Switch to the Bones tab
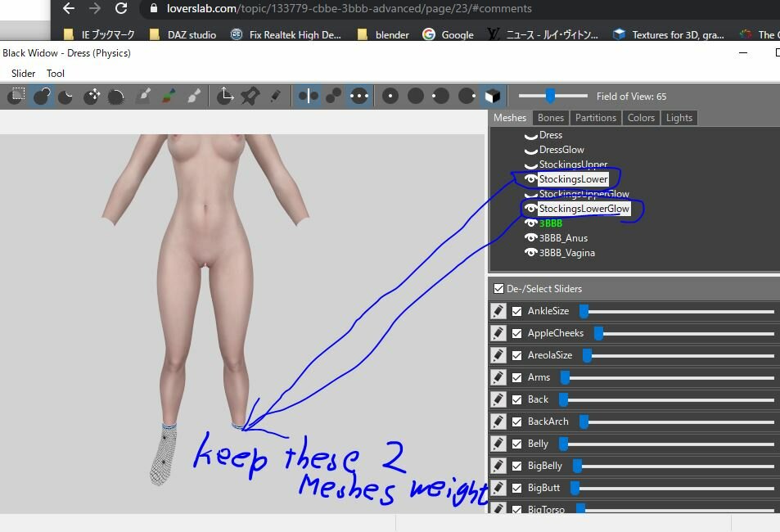Image resolution: width=780 pixels, height=532 pixels. [551, 118]
